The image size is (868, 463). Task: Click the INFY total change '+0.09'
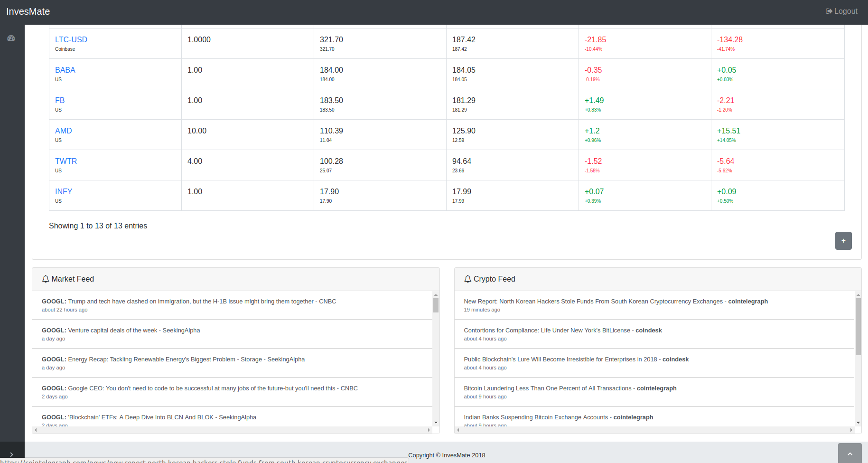point(727,192)
